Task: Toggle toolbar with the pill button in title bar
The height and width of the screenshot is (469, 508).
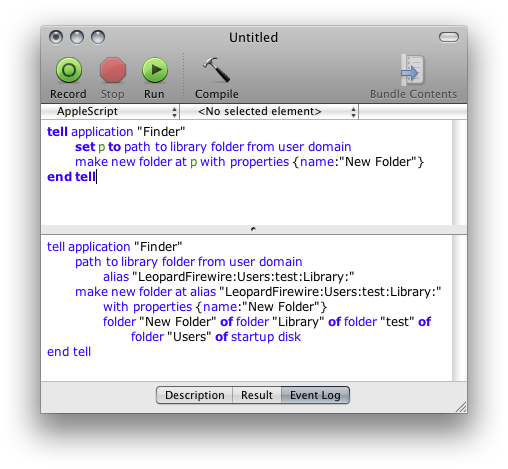Action: [449, 37]
